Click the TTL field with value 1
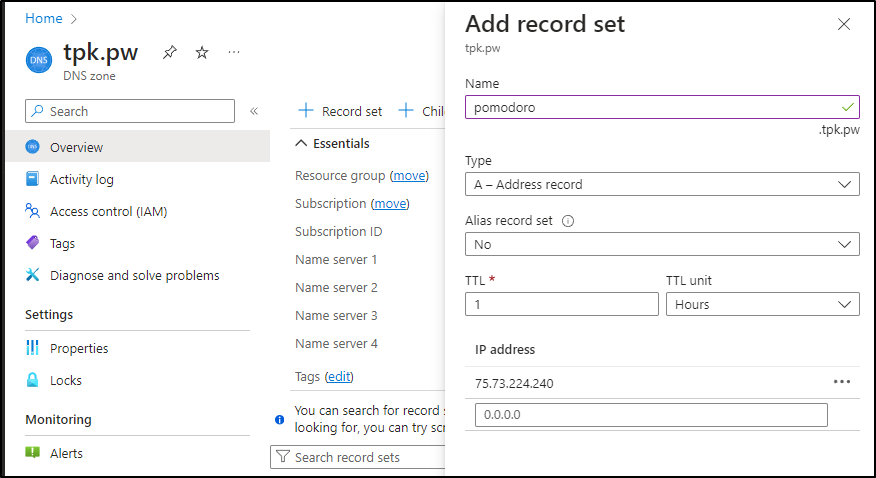The width and height of the screenshot is (876, 478). pyautogui.click(x=561, y=304)
